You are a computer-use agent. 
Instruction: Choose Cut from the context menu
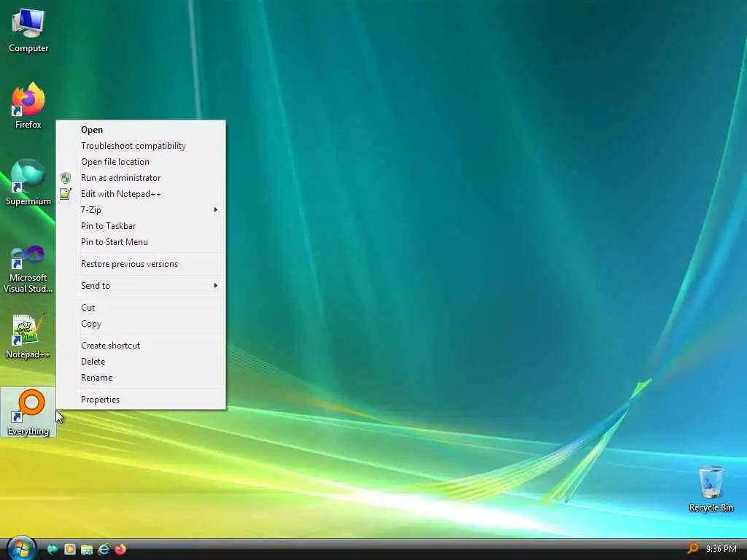coord(141,308)
